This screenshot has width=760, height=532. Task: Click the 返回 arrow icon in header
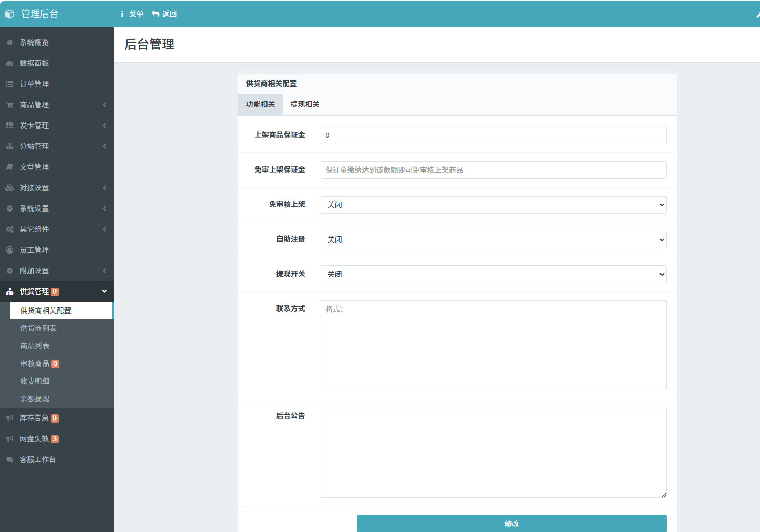click(156, 14)
